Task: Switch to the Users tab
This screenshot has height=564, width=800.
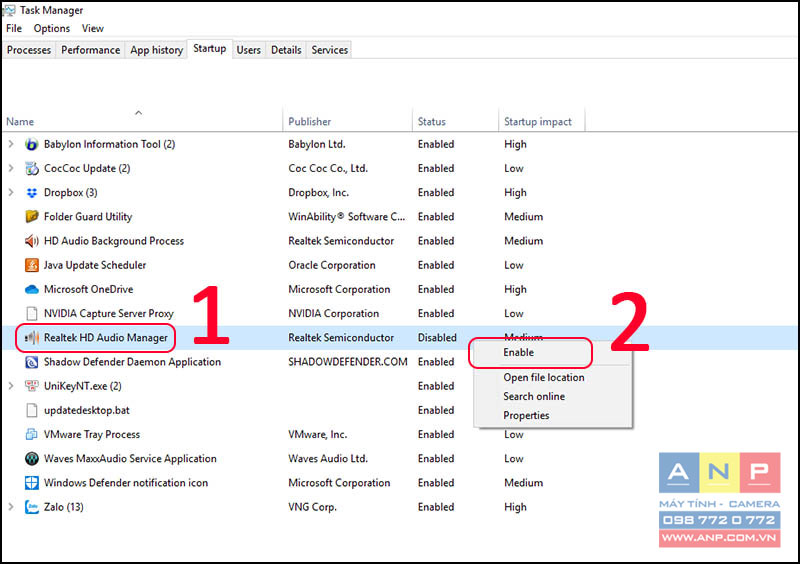Action: [x=248, y=50]
